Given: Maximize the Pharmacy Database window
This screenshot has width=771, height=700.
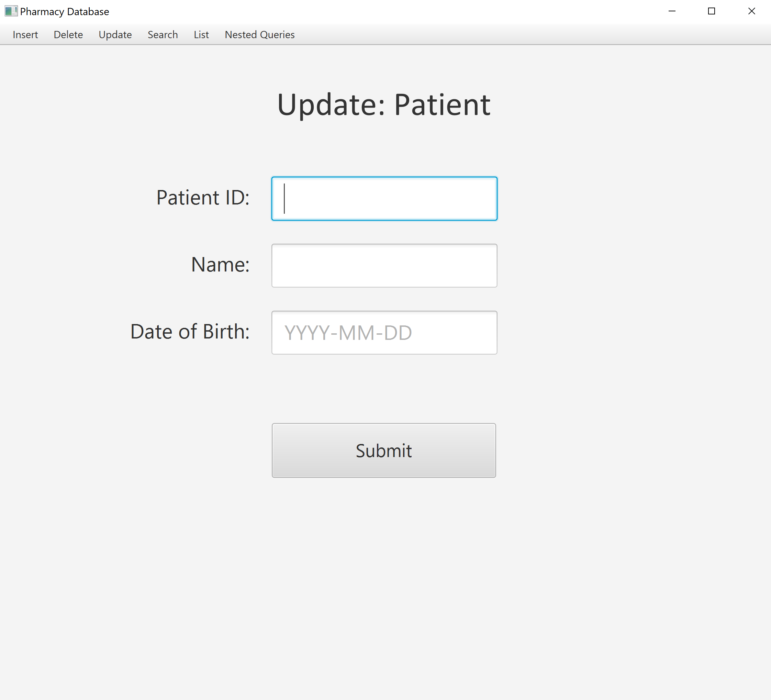Looking at the screenshot, I should [711, 11].
